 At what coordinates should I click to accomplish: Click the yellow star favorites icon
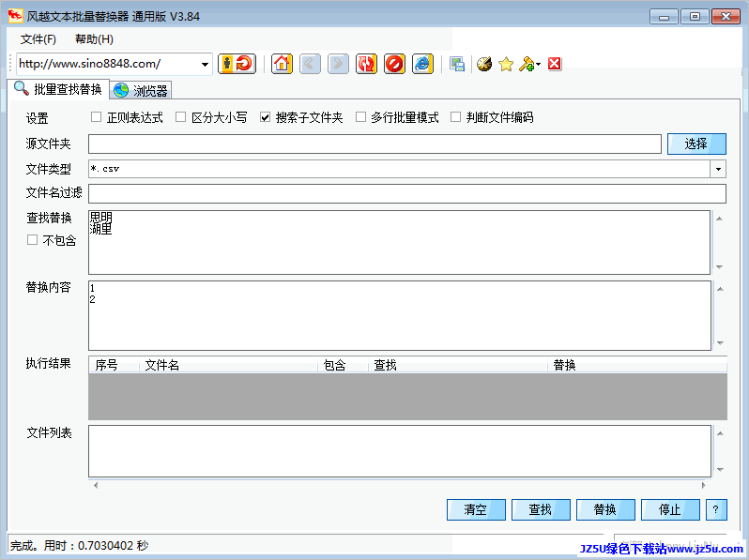coord(506,64)
